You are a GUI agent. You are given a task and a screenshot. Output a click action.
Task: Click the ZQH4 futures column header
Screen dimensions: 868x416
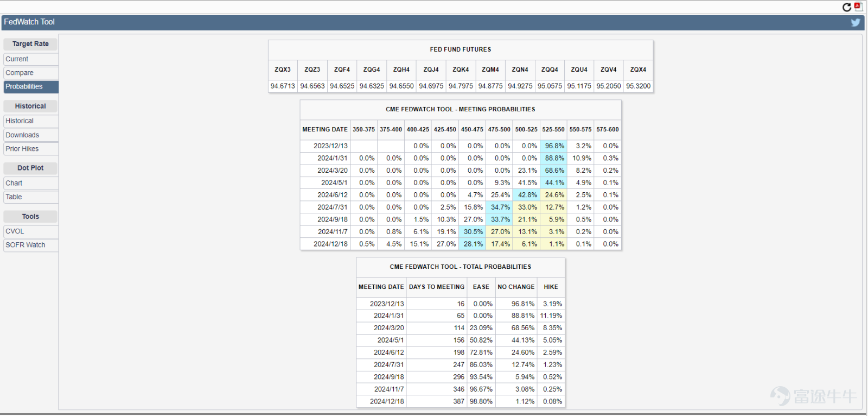click(x=401, y=70)
